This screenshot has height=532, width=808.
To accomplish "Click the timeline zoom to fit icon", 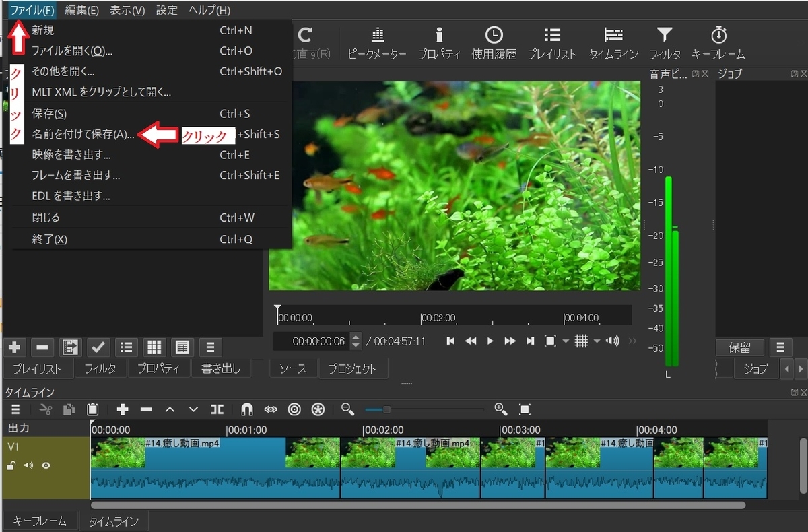I will [525, 409].
